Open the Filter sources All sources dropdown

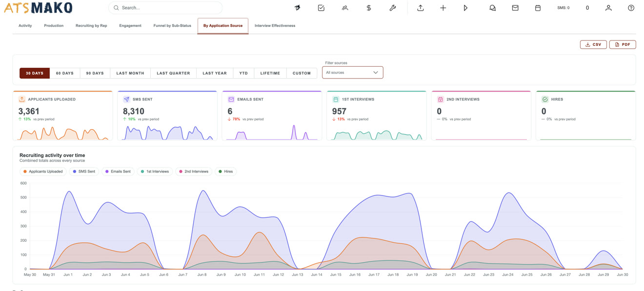(352, 73)
